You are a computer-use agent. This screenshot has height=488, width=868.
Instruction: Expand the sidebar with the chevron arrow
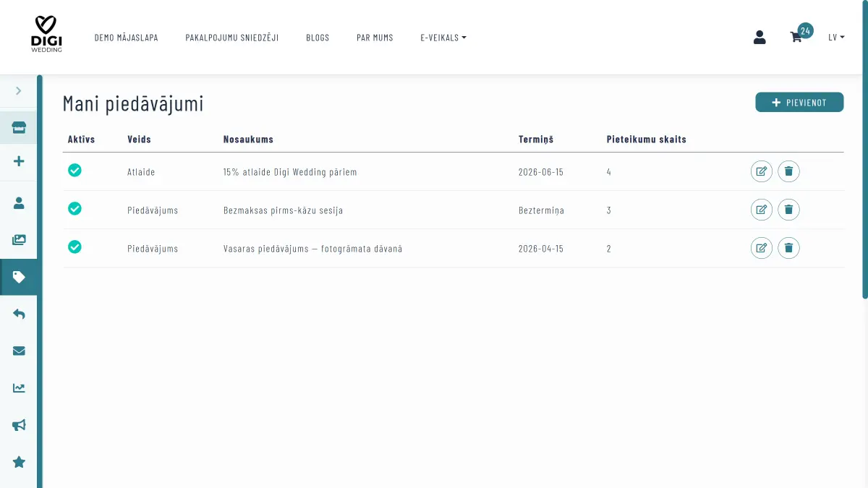[19, 90]
